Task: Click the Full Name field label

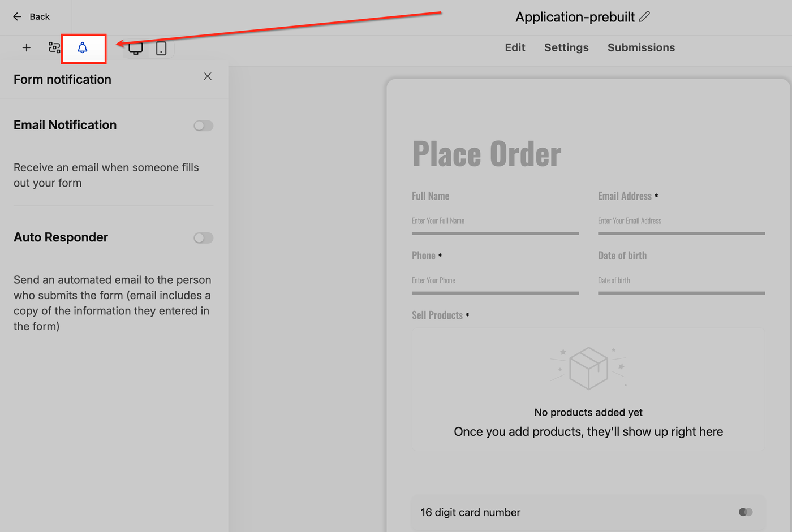Action: click(431, 196)
